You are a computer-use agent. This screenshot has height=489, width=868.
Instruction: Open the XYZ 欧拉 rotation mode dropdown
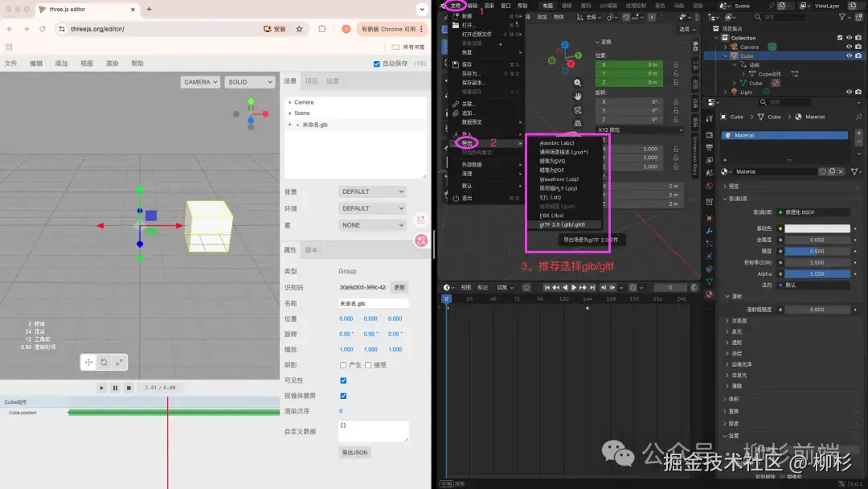640,129
